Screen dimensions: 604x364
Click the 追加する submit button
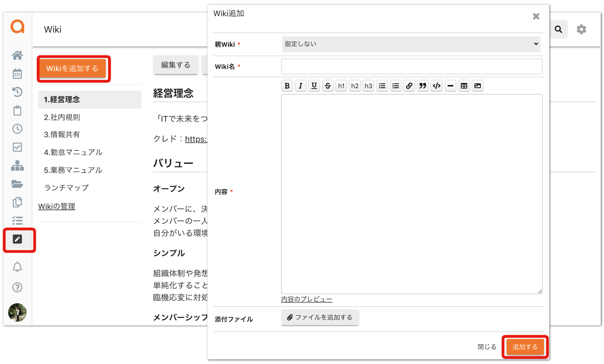525,347
